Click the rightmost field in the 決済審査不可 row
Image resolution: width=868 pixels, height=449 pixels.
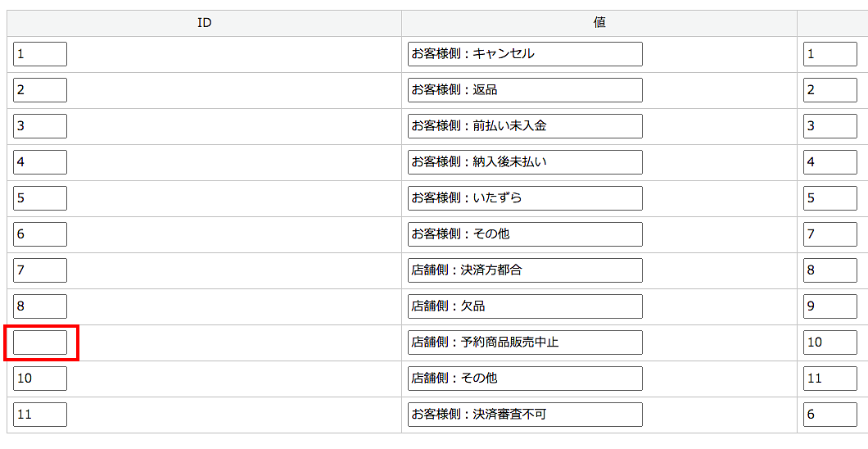click(x=830, y=415)
